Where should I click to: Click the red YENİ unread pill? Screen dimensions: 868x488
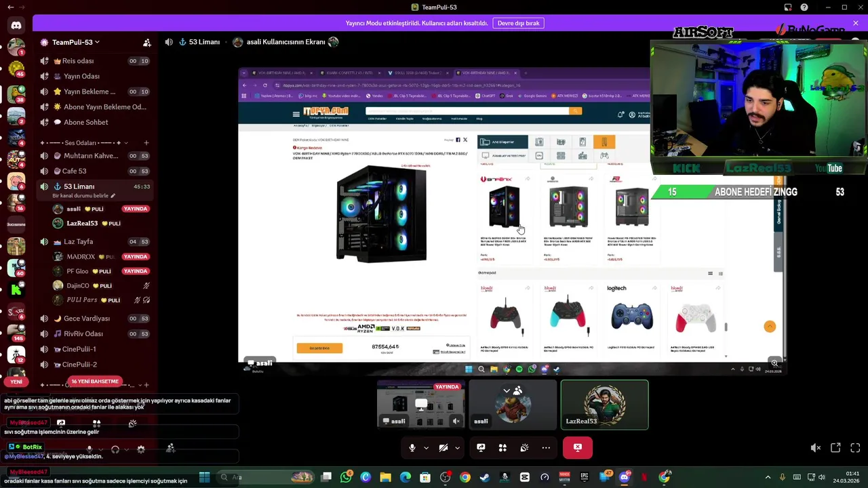(x=16, y=382)
